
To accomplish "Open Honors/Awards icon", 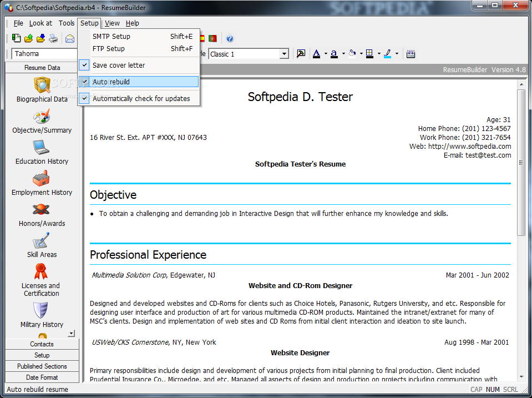I will coord(42,209).
